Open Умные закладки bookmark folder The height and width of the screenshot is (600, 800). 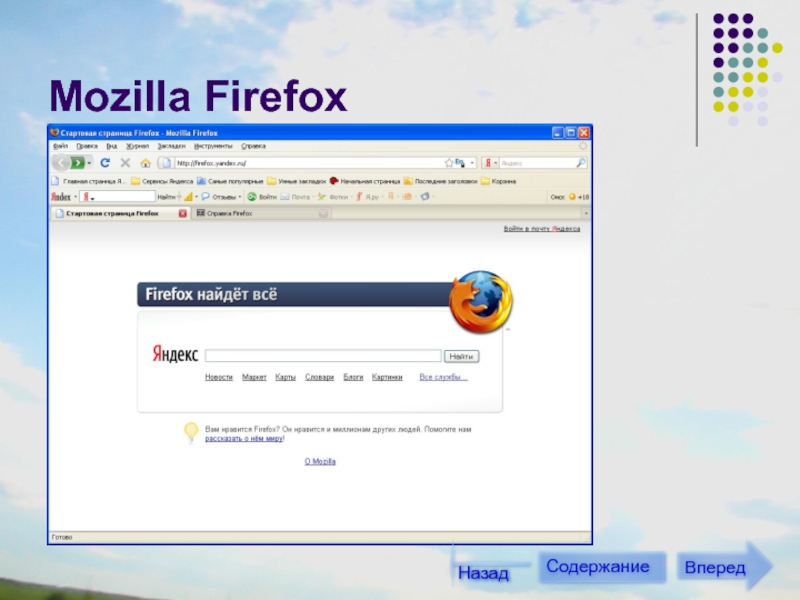tap(296, 181)
